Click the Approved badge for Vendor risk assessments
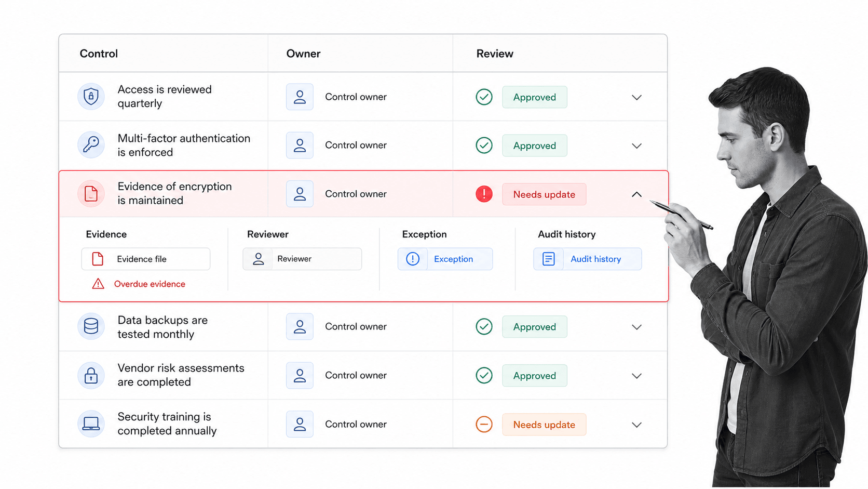Viewport: 868px width, 489px height. [x=535, y=376]
